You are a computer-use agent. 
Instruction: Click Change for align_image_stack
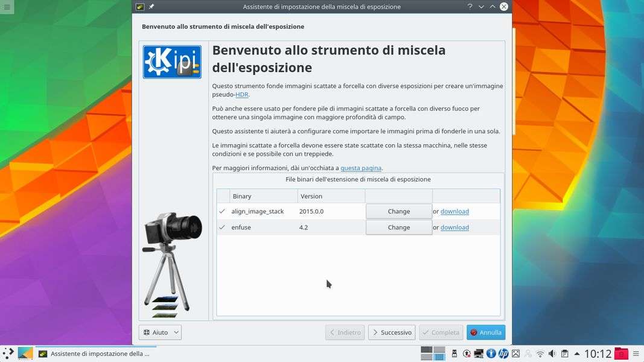[399, 211]
